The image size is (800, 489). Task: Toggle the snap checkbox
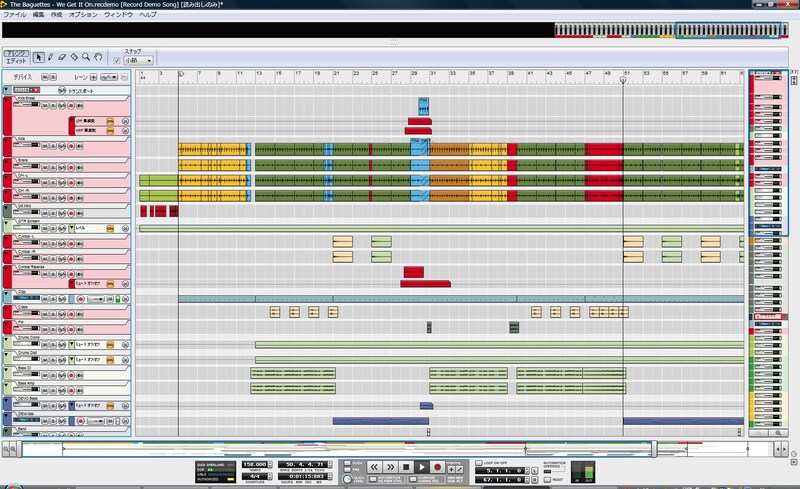[117, 61]
